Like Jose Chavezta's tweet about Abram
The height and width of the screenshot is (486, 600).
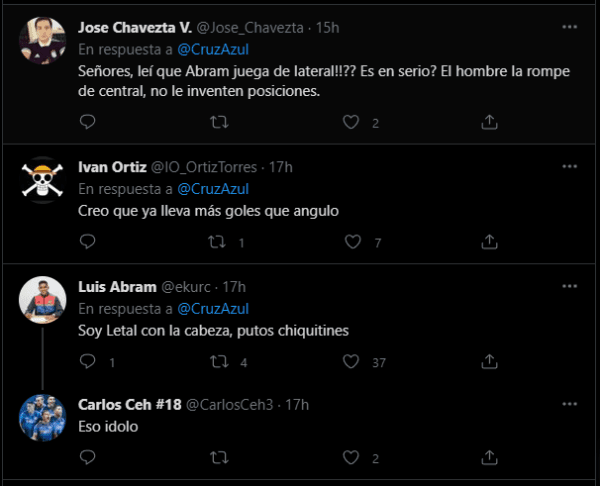click(351, 122)
